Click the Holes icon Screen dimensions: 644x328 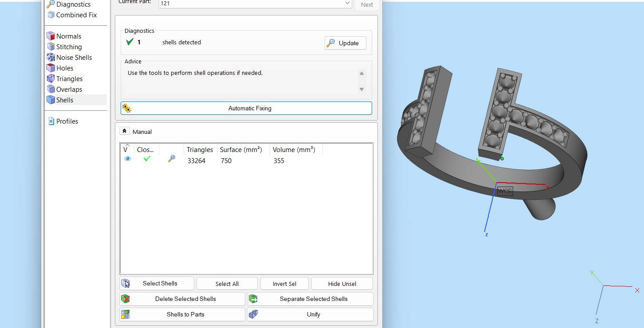51,68
